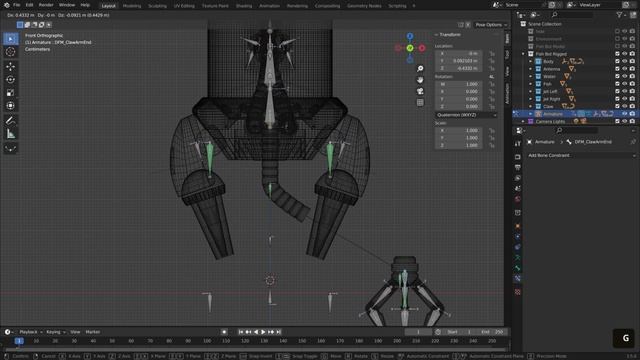Image resolution: width=640 pixels, height=360 pixels.
Task: Toggle Camera Lights collection checkbox
Action: (617, 121)
